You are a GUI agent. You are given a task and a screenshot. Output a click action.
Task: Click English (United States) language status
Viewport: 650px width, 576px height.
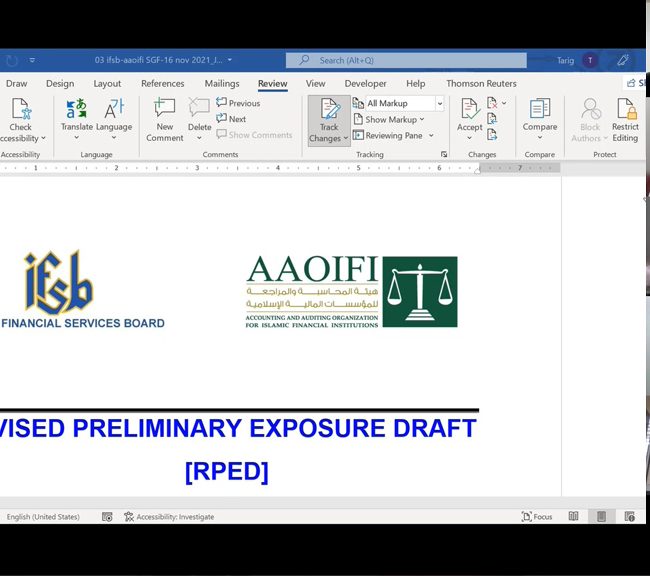coord(43,517)
